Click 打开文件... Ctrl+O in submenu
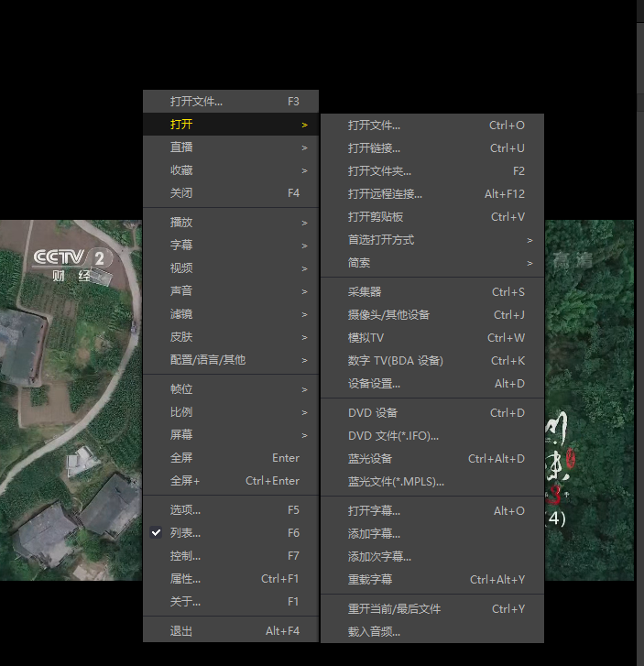 (x=432, y=126)
